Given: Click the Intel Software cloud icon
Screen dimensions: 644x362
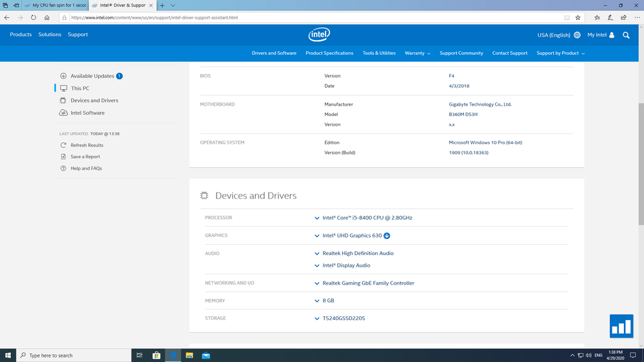Looking at the screenshot, I should tap(63, 113).
